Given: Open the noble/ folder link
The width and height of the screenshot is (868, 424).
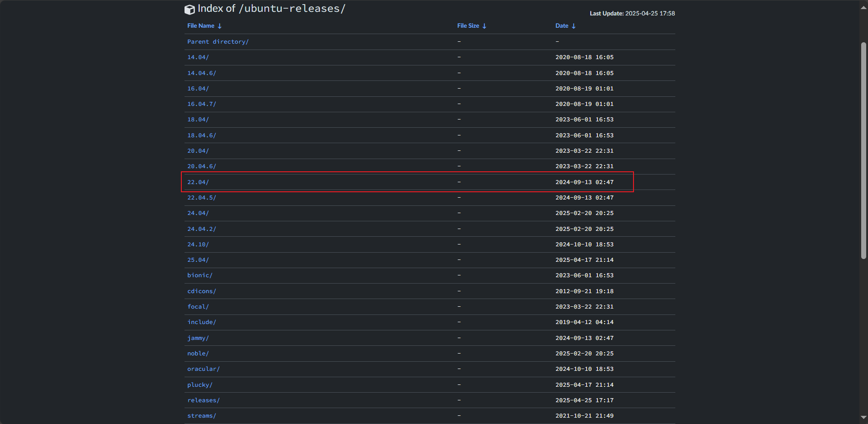Looking at the screenshot, I should pyautogui.click(x=198, y=354).
